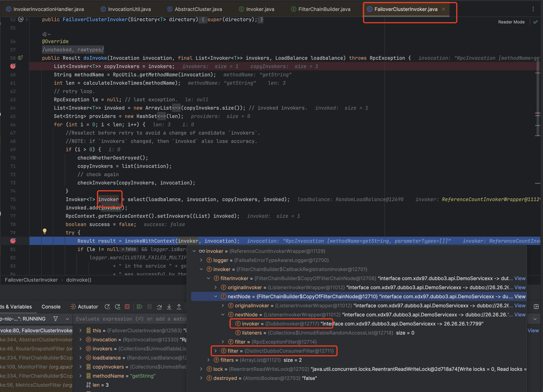Click the Pause Program icon
The width and height of the screenshot is (543, 392).
pos(149,307)
